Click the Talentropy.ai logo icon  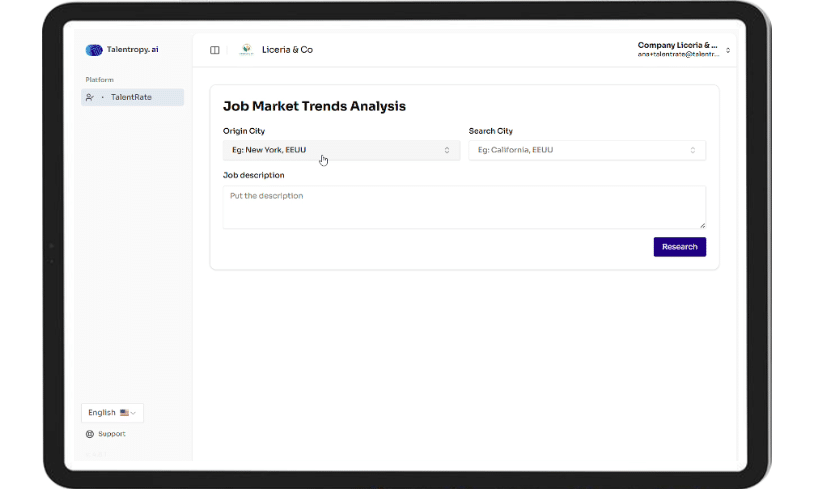point(94,50)
